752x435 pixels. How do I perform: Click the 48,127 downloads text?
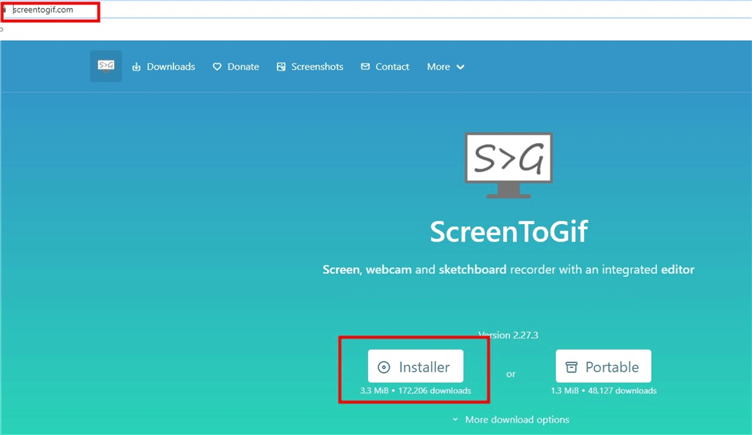622,390
